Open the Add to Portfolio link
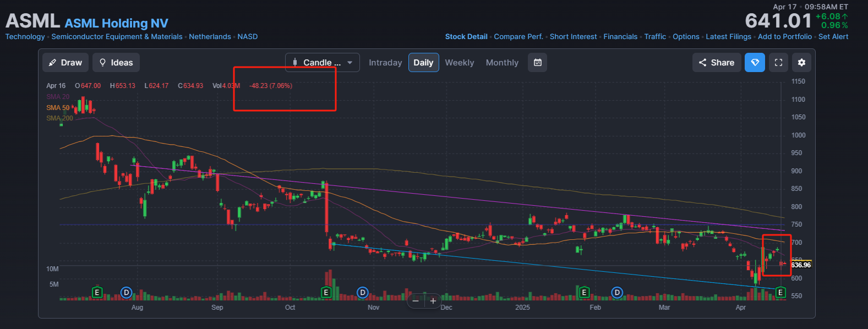 (785, 37)
